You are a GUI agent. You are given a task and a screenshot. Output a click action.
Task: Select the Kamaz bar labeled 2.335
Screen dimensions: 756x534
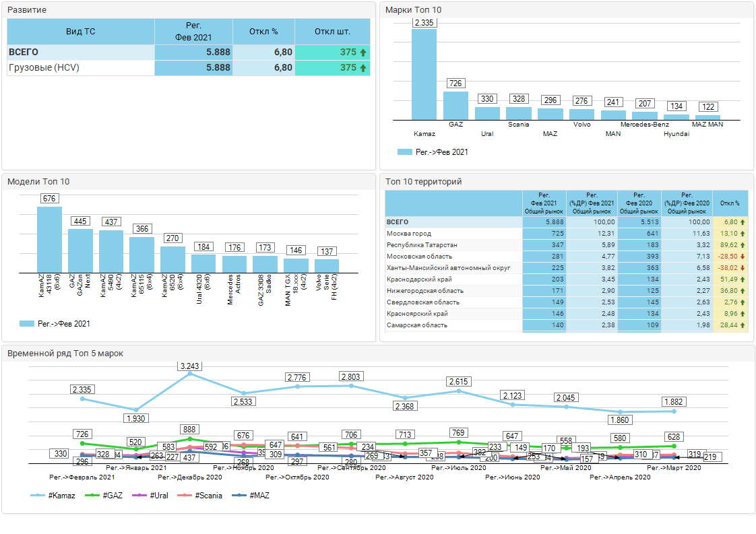pos(424,74)
